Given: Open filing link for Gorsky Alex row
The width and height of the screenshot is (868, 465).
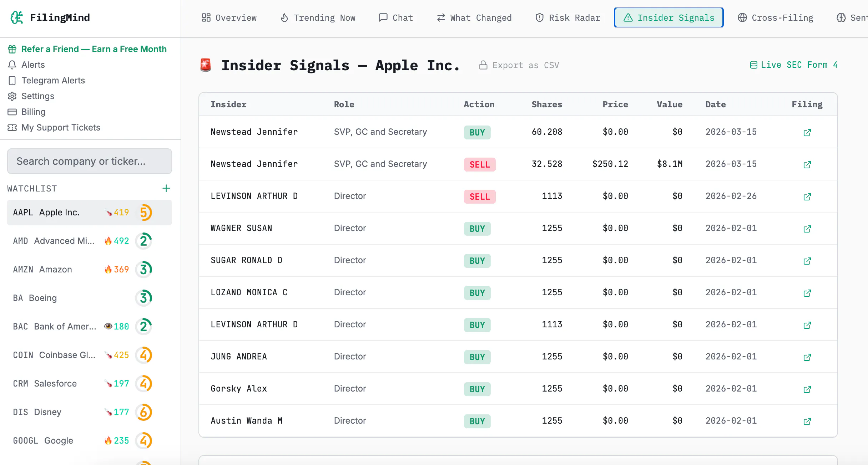Looking at the screenshot, I should [x=807, y=389].
